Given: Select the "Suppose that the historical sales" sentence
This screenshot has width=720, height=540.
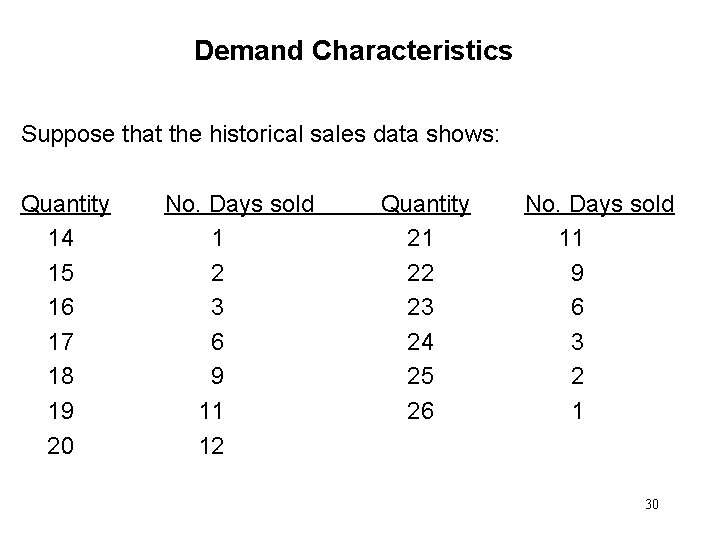Looking at the screenshot, I should [x=258, y=133].
